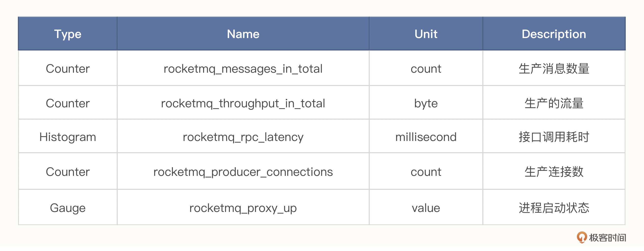Click the rocketmq_throughput_in_total name cell
Image resolution: width=644 pixels, height=251 pixels.
243,103
